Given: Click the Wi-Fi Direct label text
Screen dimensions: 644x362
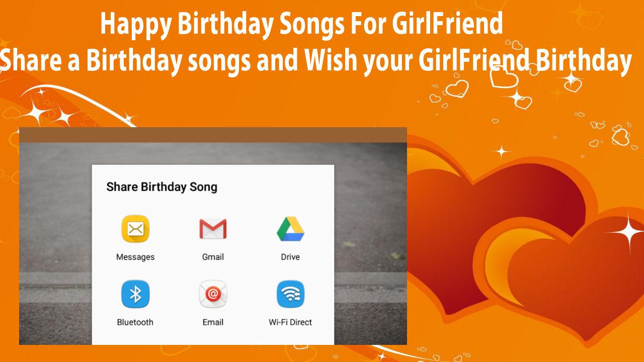Looking at the screenshot, I should (x=290, y=322).
